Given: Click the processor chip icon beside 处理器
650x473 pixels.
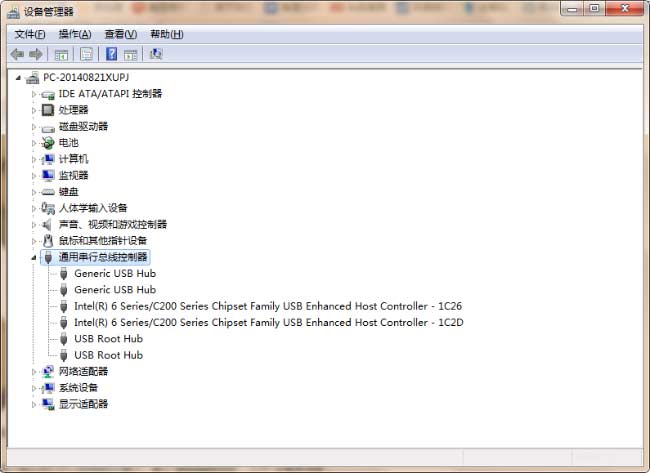Looking at the screenshot, I should point(48,110).
